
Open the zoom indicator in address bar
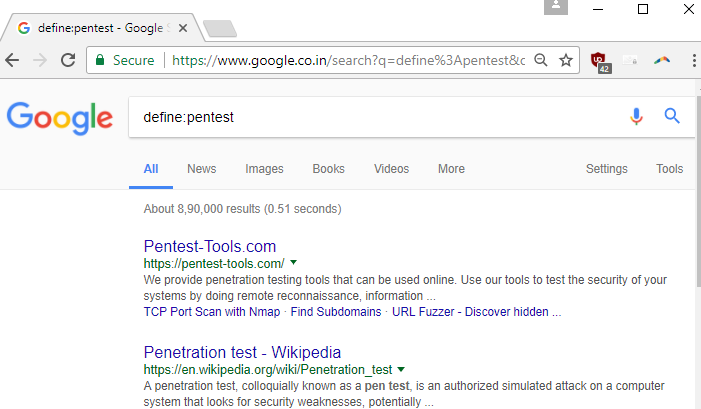click(541, 60)
